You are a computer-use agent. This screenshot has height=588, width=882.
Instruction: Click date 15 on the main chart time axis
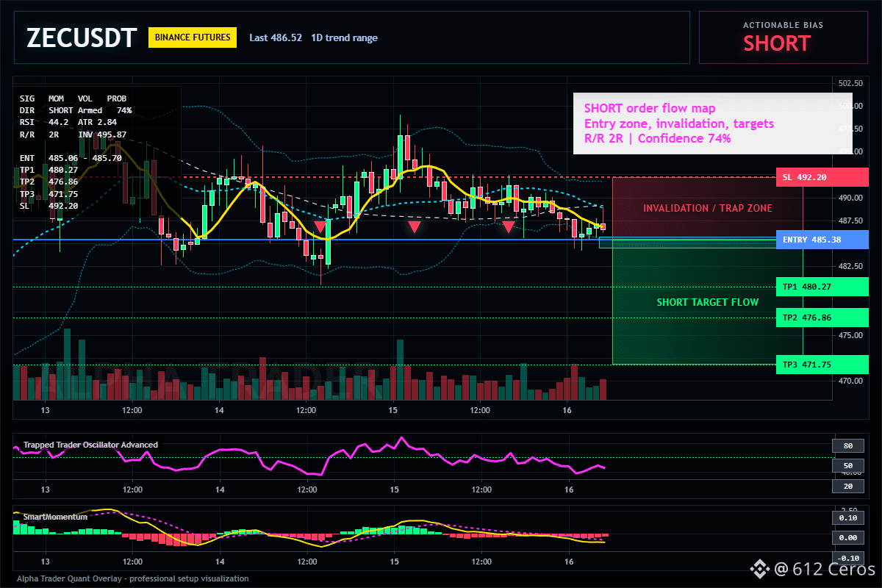pos(394,410)
